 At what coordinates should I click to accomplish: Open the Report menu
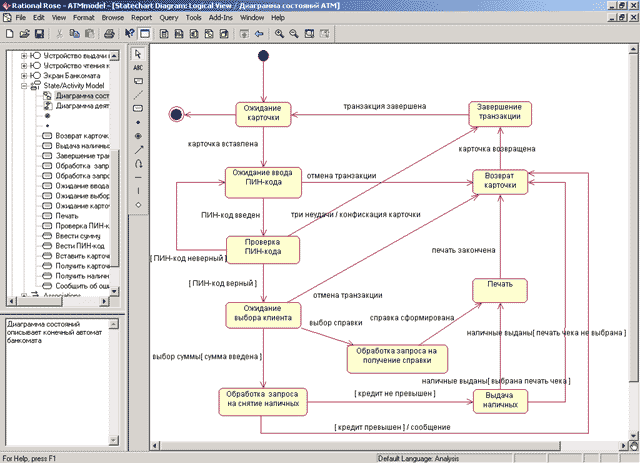(141, 18)
